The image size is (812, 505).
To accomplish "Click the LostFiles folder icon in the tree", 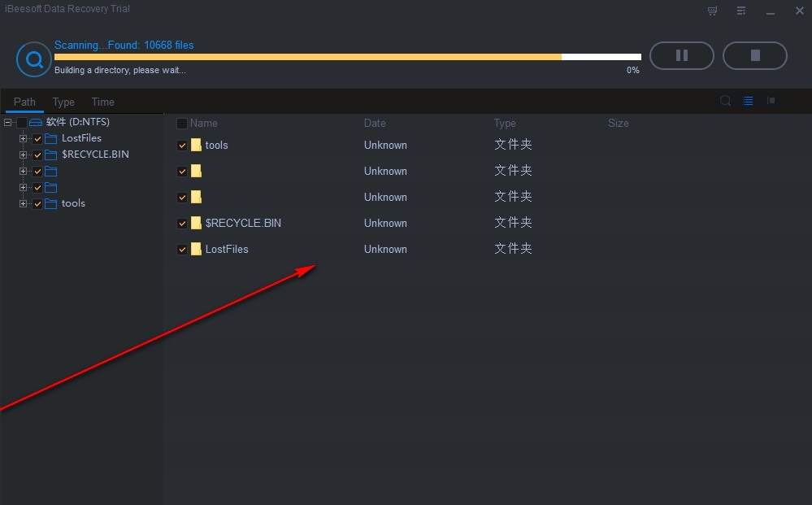I will click(x=50, y=138).
